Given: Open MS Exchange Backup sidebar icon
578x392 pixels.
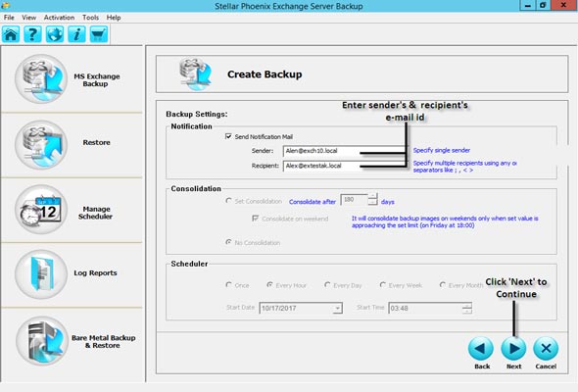Looking at the screenshot, I should point(41,78).
